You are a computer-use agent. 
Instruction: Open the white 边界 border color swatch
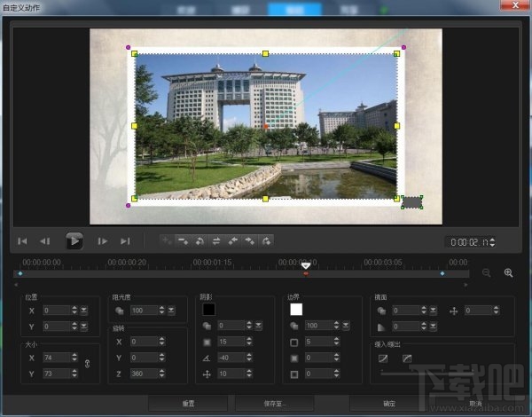296,310
